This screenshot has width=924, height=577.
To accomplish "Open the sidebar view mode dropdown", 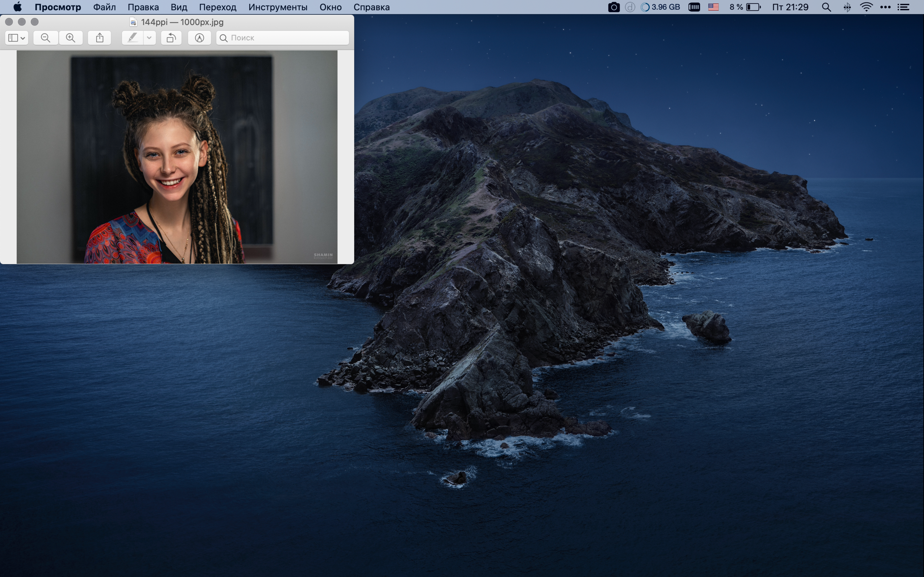I will point(17,38).
